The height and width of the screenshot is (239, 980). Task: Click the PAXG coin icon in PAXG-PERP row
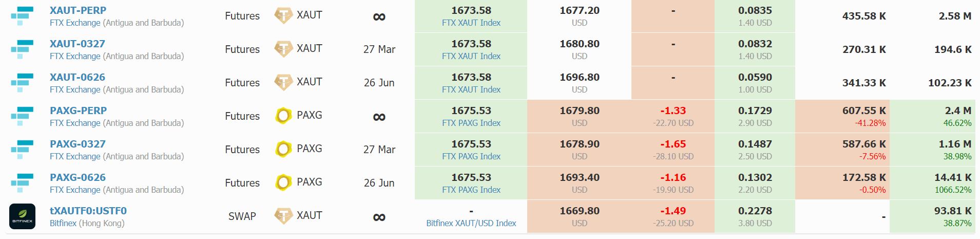283,116
